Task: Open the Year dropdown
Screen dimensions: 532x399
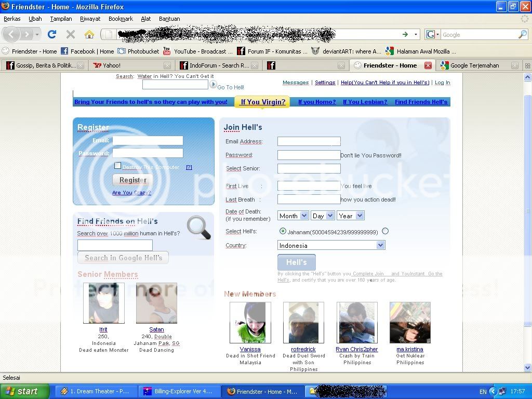Action: pos(351,216)
